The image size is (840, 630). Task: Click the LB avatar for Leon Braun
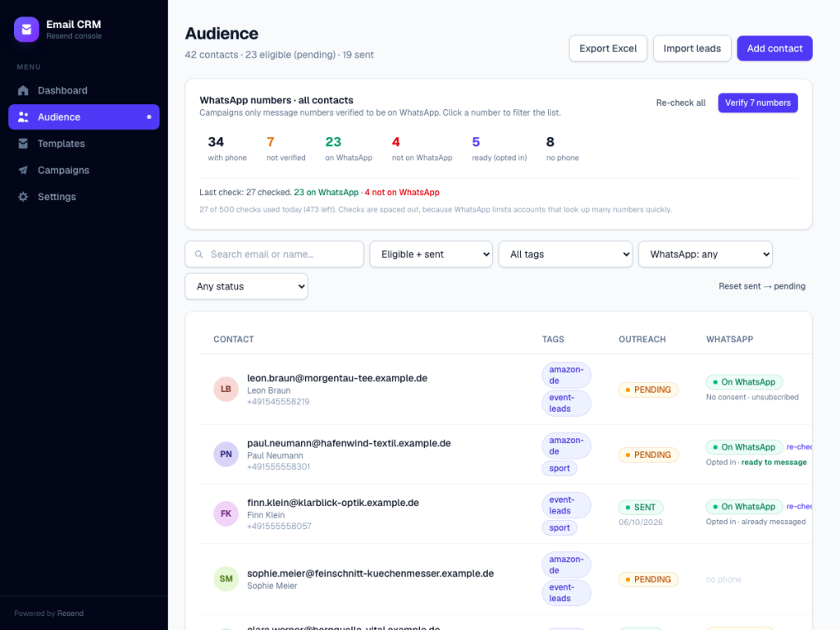(x=226, y=389)
